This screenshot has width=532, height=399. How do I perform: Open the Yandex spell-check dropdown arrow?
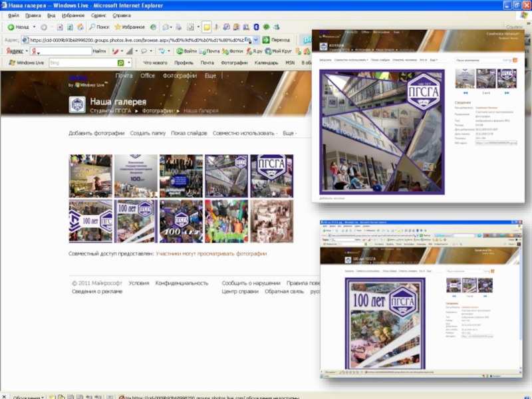(x=169, y=51)
